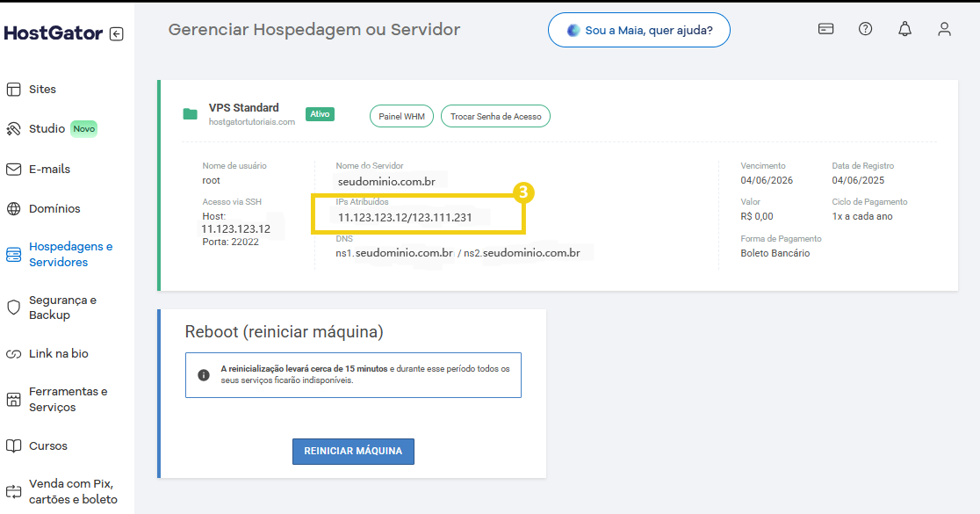The width and height of the screenshot is (980, 514).
Task: Open Ferramentas e Serviços menu
Action: click(x=68, y=400)
